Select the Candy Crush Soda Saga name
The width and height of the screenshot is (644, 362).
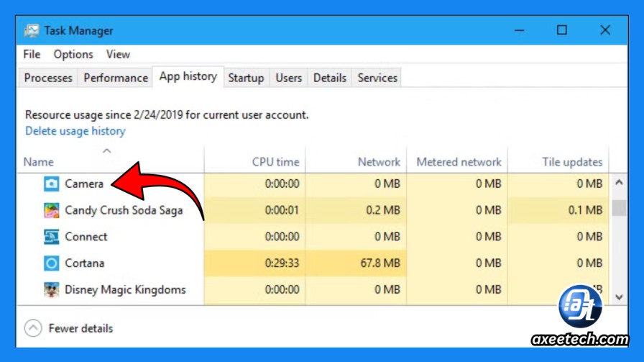point(124,210)
